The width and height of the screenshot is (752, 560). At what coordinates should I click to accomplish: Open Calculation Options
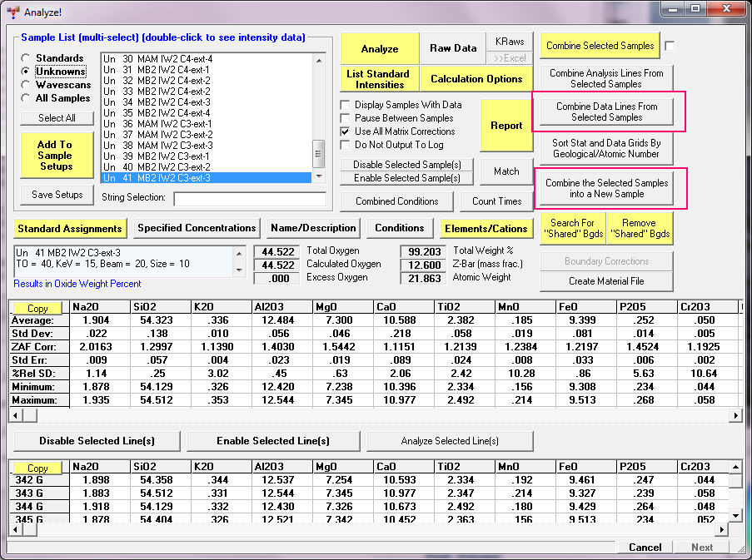476,79
